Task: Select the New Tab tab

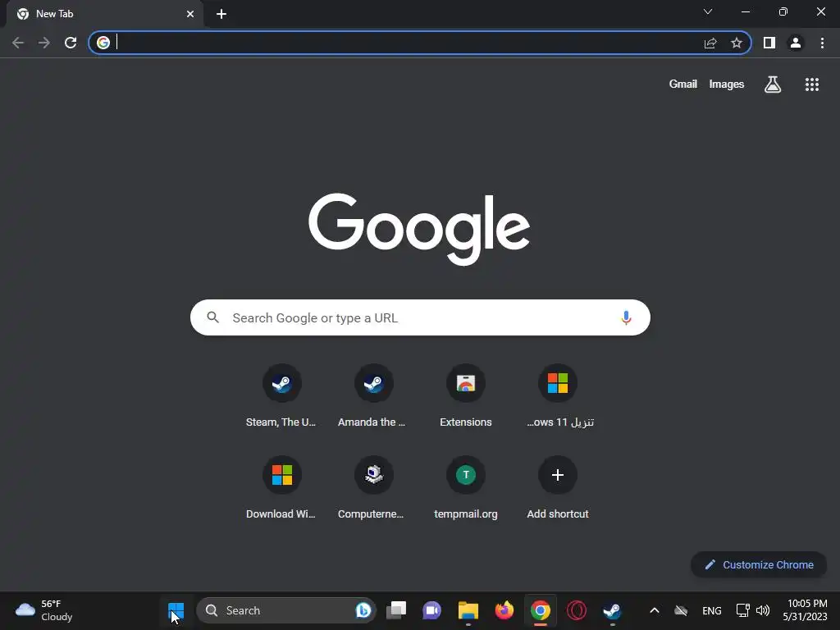Action: (106, 14)
